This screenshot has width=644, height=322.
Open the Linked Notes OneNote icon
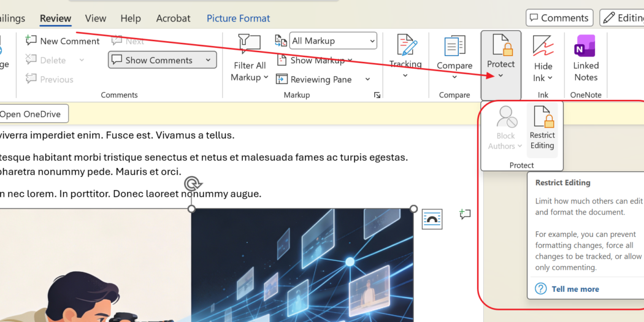[586, 47]
